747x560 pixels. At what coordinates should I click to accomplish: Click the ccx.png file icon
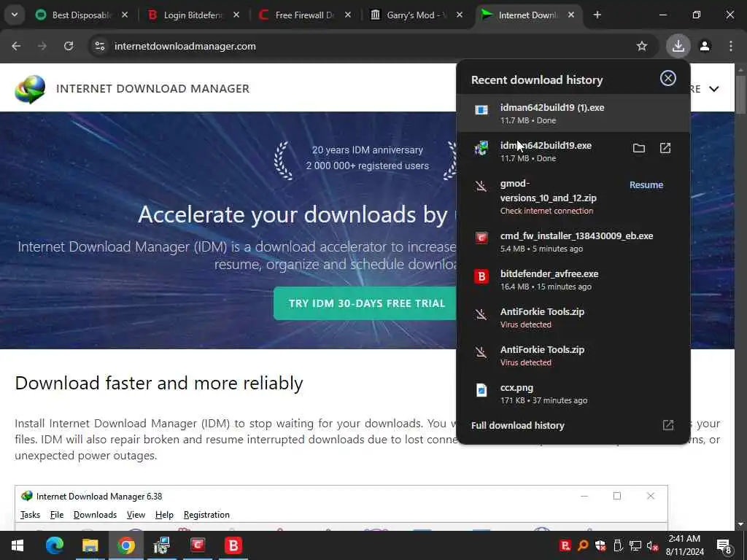click(x=481, y=390)
